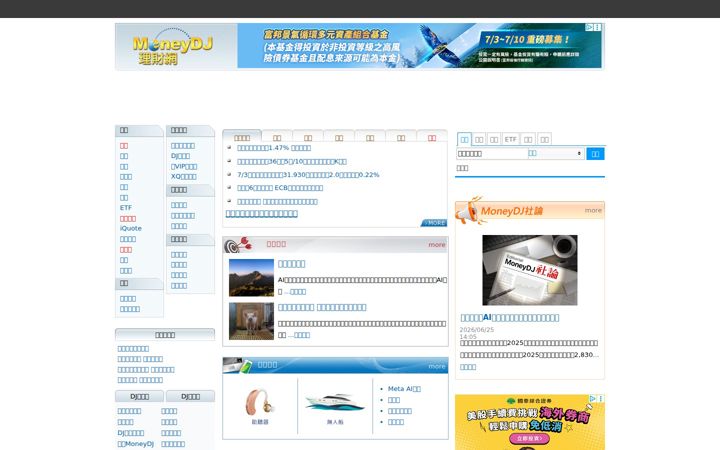Click the search keyword input field

coord(491,153)
